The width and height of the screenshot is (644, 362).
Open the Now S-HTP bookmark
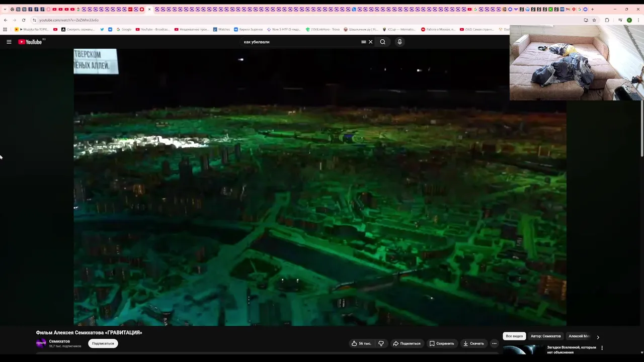point(284,29)
